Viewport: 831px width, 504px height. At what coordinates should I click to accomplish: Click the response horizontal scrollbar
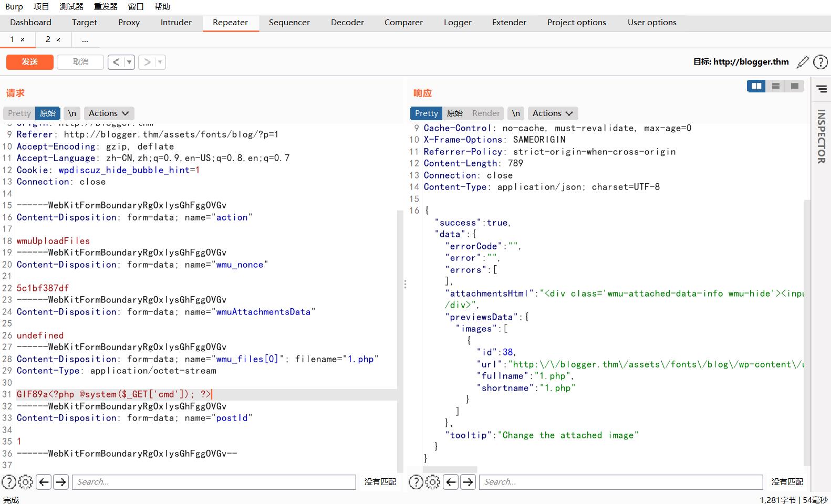click(450, 469)
